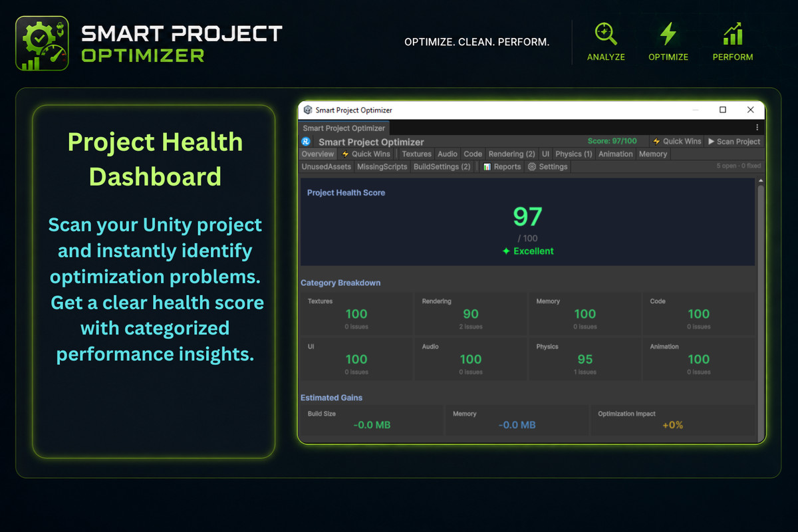Viewport: 798px width, 532px height.
Task: Select the Overview tab
Action: coord(318,154)
